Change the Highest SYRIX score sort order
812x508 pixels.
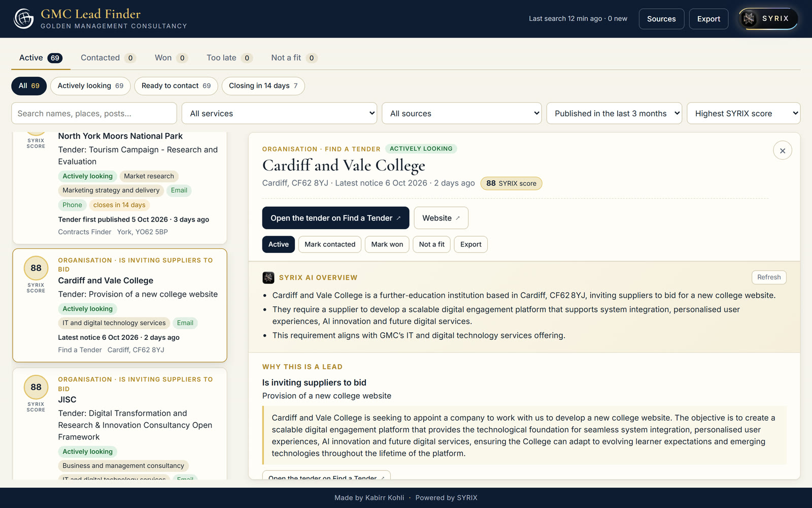point(743,113)
